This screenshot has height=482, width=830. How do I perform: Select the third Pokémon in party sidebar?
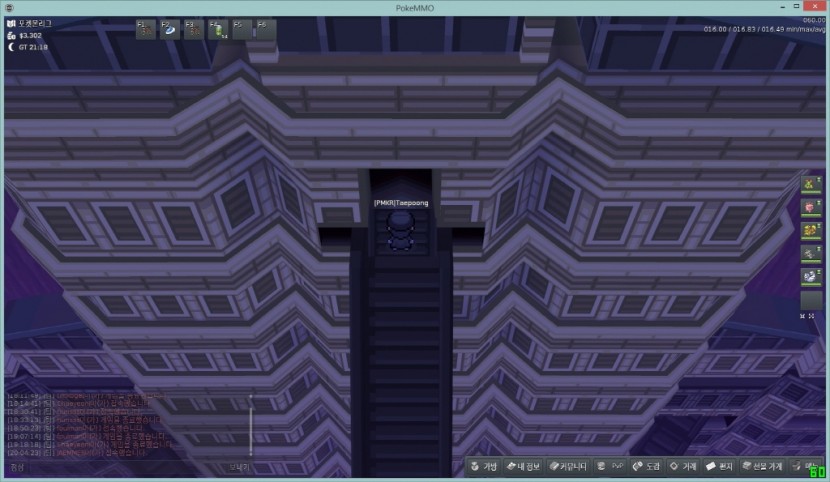pyautogui.click(x=811, y=231)
